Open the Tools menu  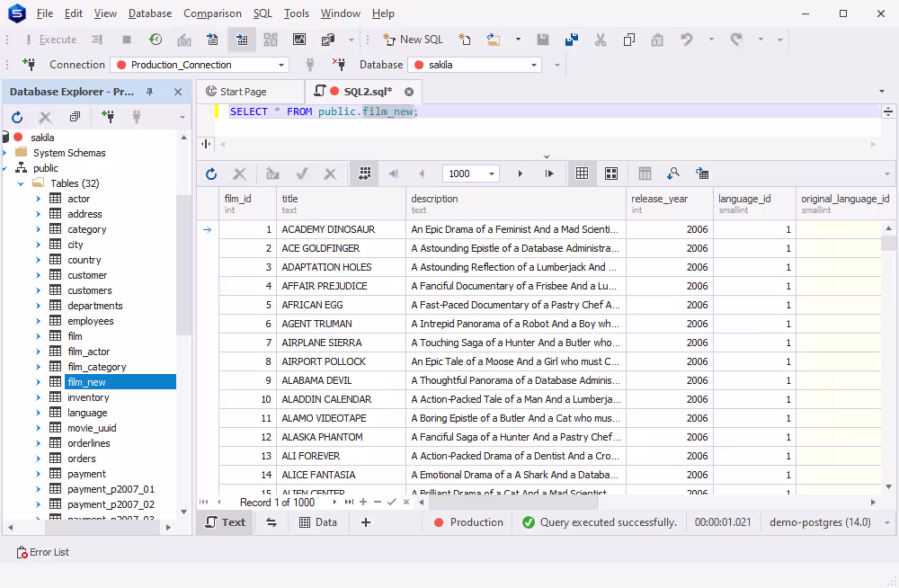(x=297, y=13)
